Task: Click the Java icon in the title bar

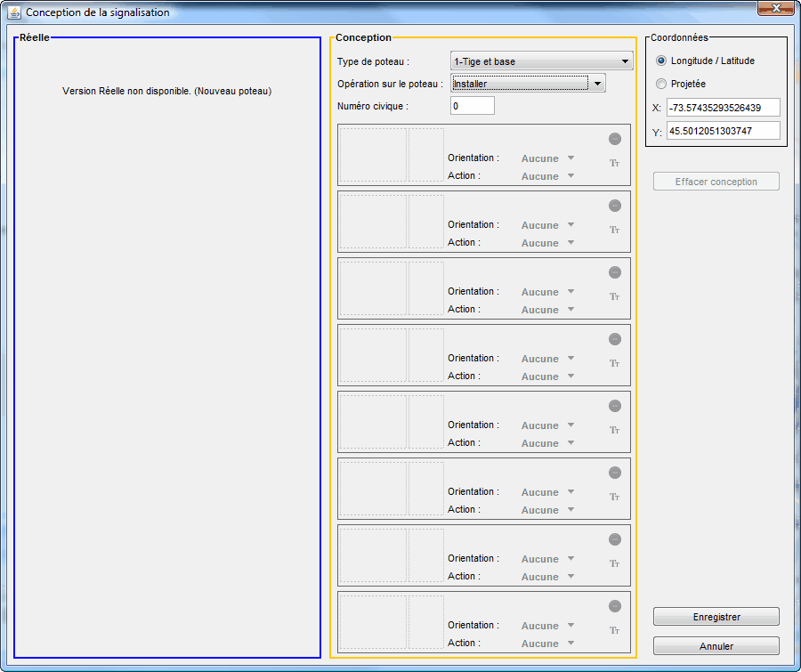Action: coord(14,12)
